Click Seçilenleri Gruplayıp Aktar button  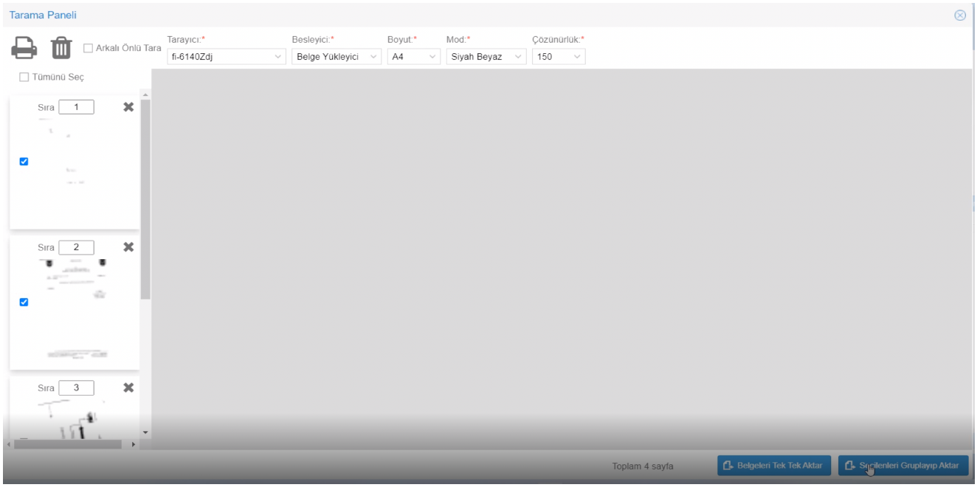click(903, 465)
